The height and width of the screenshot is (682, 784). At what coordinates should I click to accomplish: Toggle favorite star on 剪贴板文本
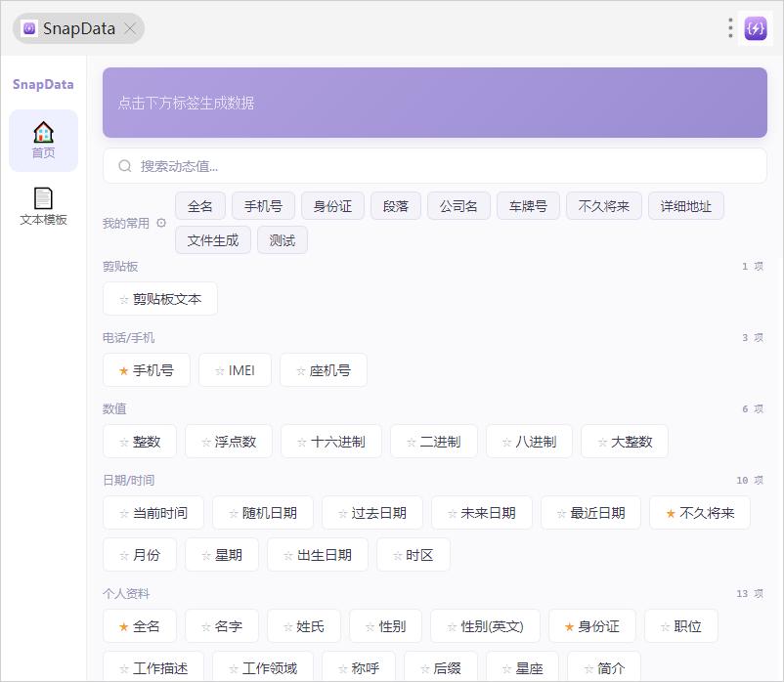pyautogui.click(x=124, y=299)
